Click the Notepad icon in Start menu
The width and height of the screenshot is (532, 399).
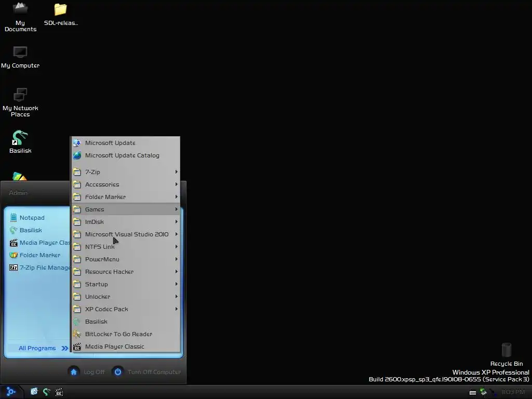click(x=13, y=218)
